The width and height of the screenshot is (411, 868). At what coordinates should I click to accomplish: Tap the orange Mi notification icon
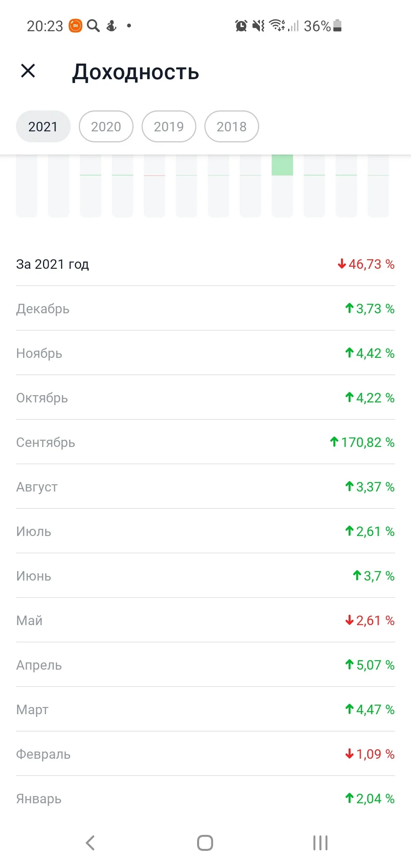coord(75,26)
